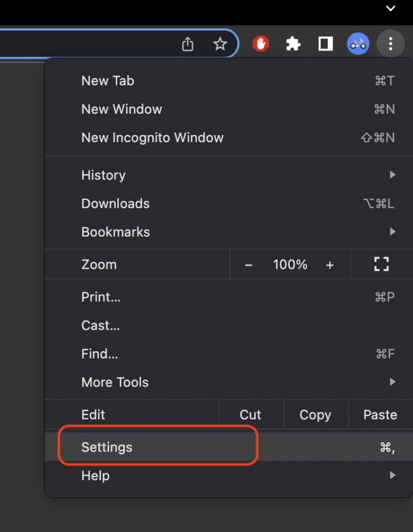Expand the Bookmarks submenu
The height and width of the screenshot is (532, 413).
116,232
